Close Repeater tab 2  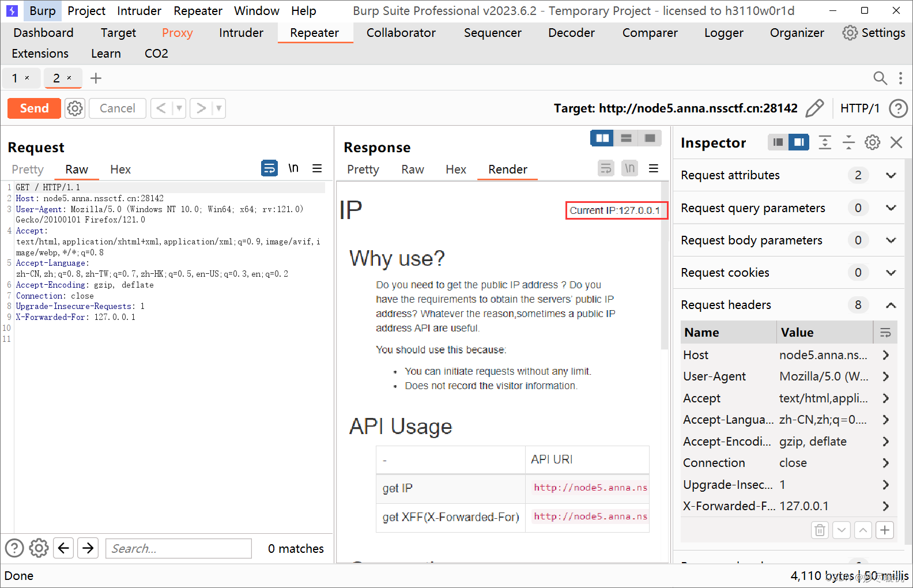pos(69,78)
